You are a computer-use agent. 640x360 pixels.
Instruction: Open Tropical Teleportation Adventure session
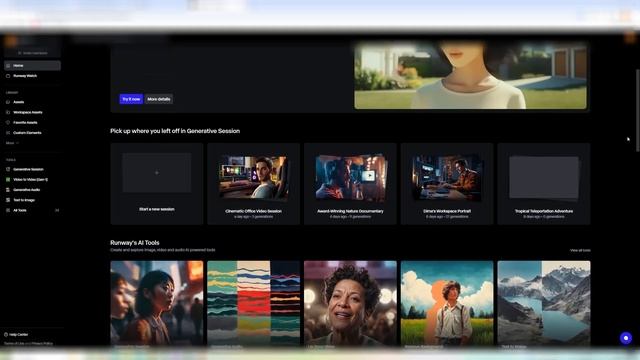[544, 184]
